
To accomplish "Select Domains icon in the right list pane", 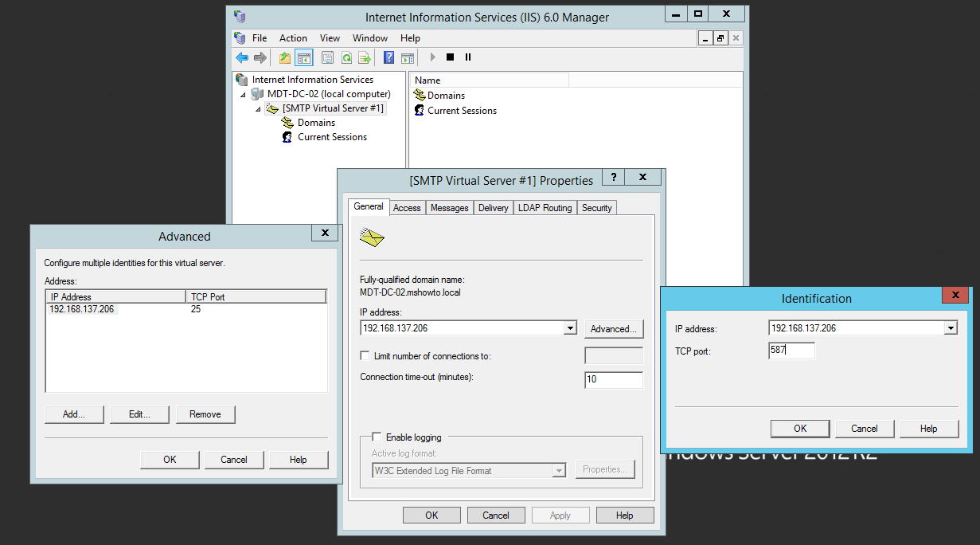I will click(420, 95).
